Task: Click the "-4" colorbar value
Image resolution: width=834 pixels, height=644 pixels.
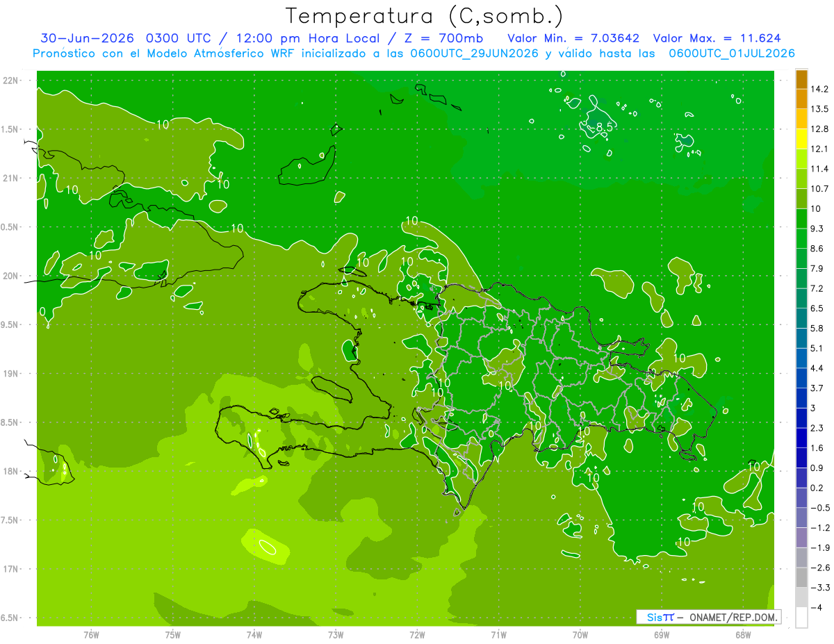Action: click(x=816, y=608)
